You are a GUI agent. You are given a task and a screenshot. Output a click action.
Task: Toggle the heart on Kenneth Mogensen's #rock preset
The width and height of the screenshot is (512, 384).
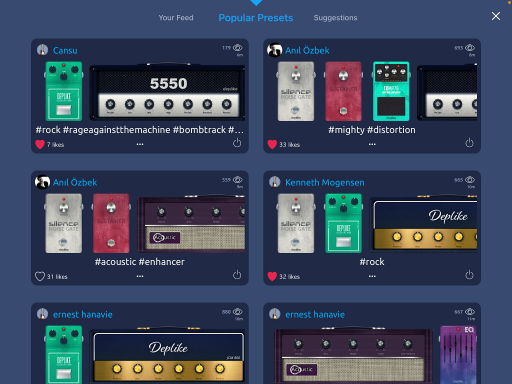tap(272, 276)
